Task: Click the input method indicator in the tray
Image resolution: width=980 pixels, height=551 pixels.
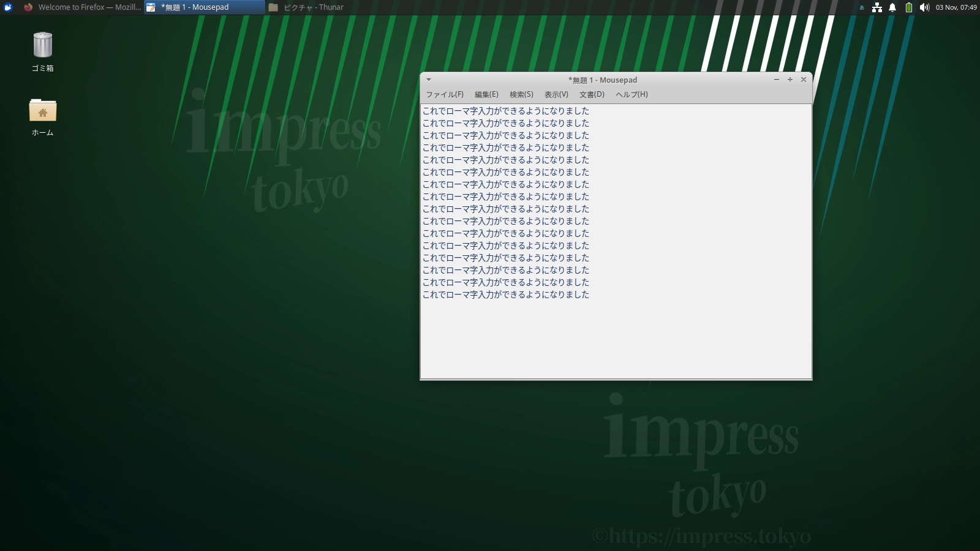Action: click(862, 7)
